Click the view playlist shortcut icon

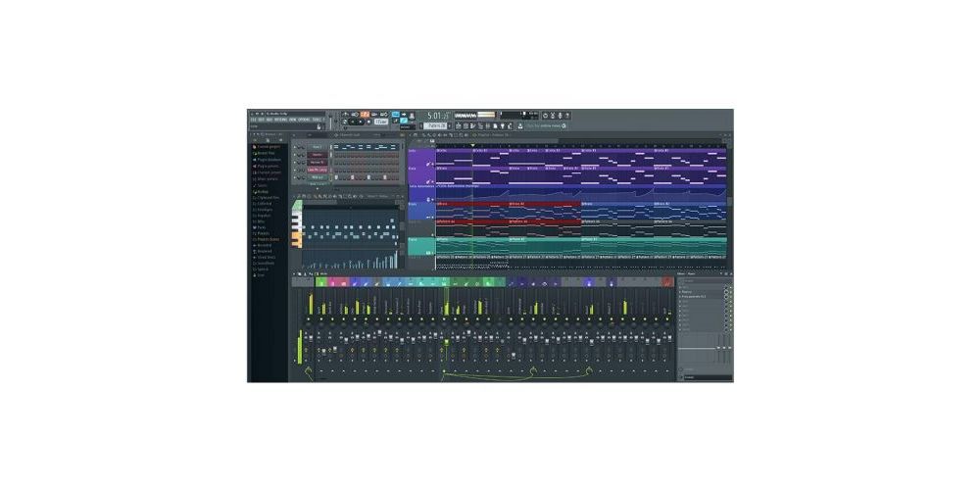tap(459, 126)
